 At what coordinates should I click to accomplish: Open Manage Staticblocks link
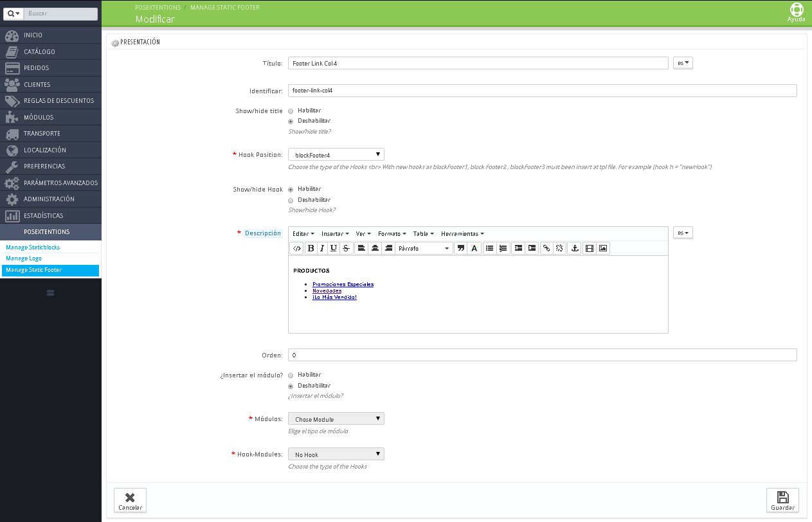pyautogui.click(x=33, y=248)
